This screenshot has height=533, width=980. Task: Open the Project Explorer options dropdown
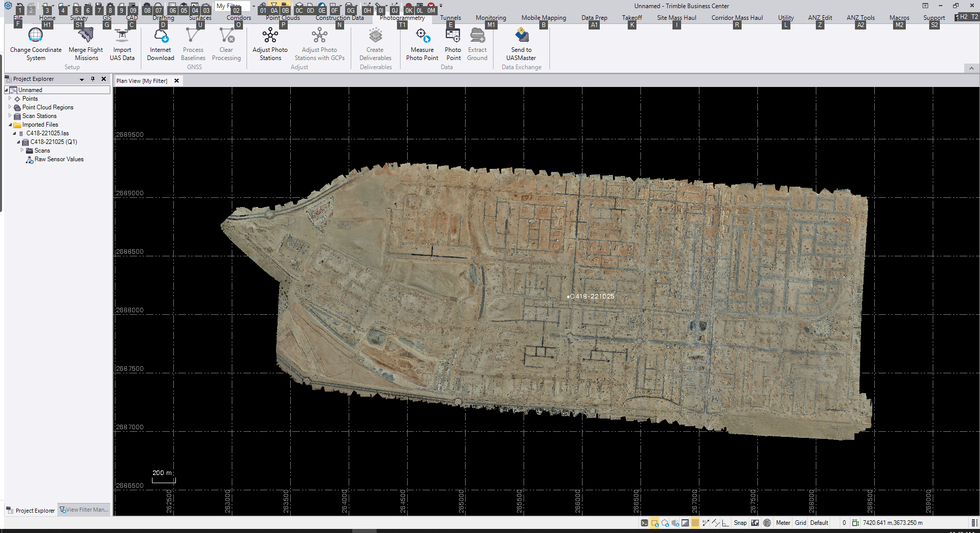[81, 79]
